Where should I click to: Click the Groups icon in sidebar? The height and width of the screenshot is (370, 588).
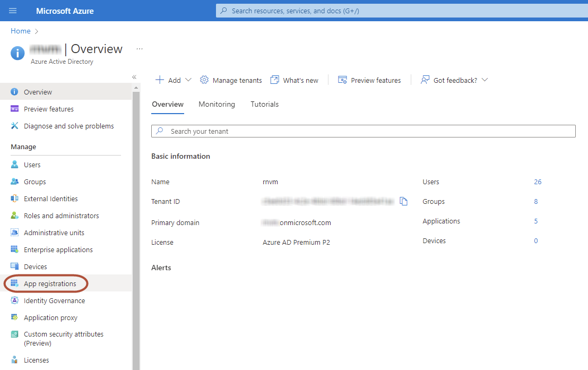coord(14,182)
